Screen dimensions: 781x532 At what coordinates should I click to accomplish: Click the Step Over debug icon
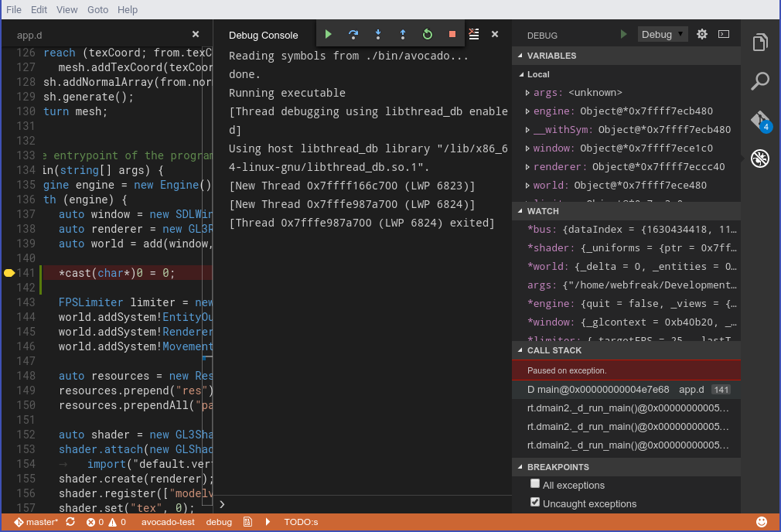point(353,34)
